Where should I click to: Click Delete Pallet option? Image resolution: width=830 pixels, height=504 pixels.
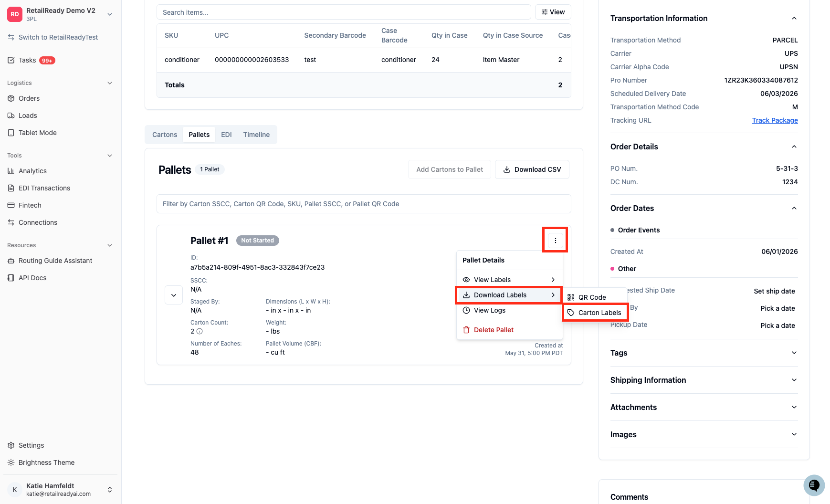tap(509, 330)
